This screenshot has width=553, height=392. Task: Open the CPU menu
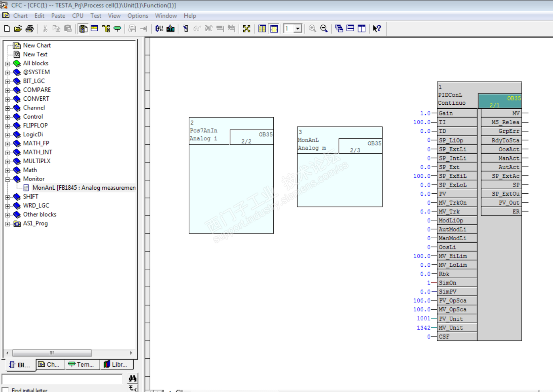tap(78, 16)
